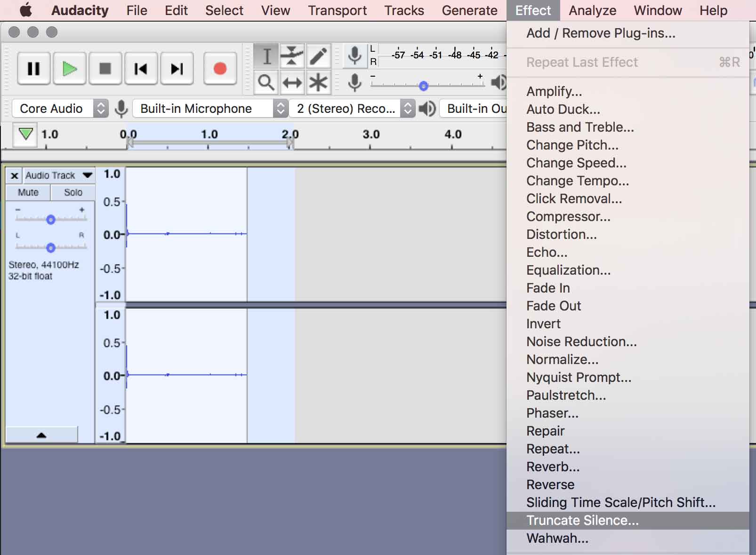Select the Envelope tool
The width and height of the screenshot is (756, 555).
click(292, 56)
